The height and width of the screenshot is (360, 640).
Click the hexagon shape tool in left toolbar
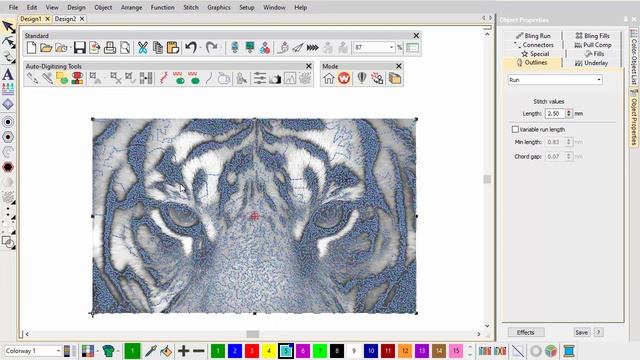pos(8,167)
